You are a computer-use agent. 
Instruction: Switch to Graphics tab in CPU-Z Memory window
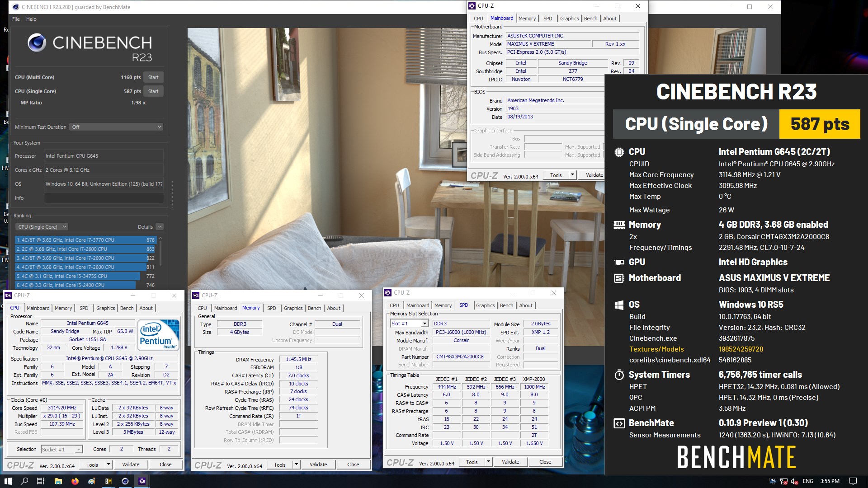point(293,308)
